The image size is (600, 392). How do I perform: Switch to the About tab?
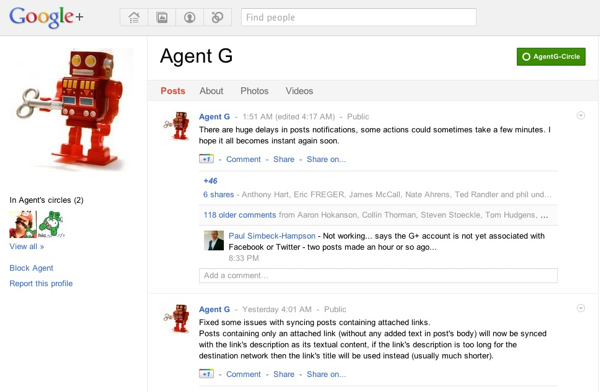(211, 91)
